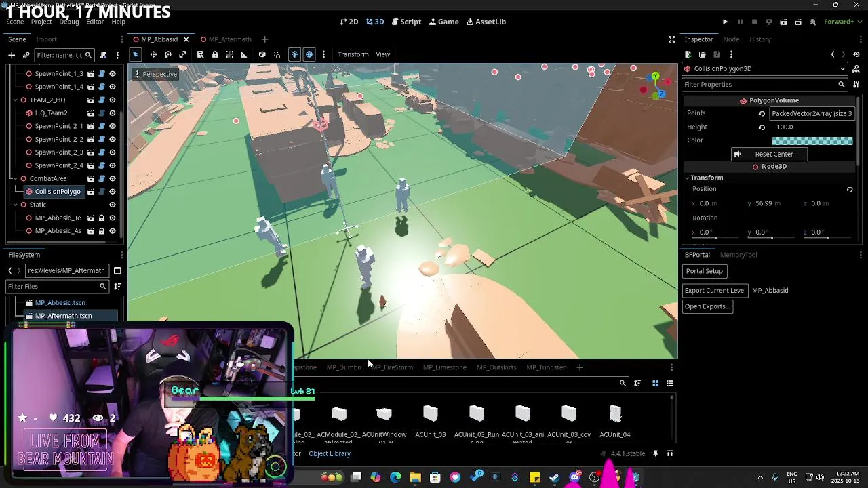Toggle visibility of SpawnPoint_1_3

point(113,74)
